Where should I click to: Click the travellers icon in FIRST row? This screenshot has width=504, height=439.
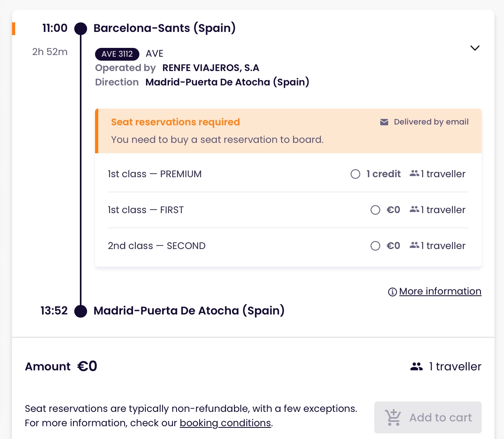(x=414, y=210)
